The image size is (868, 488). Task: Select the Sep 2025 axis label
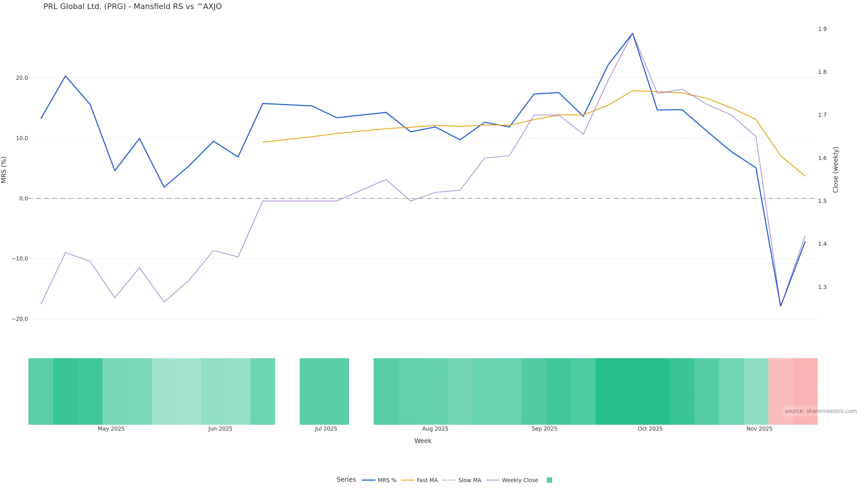(544, 429)
